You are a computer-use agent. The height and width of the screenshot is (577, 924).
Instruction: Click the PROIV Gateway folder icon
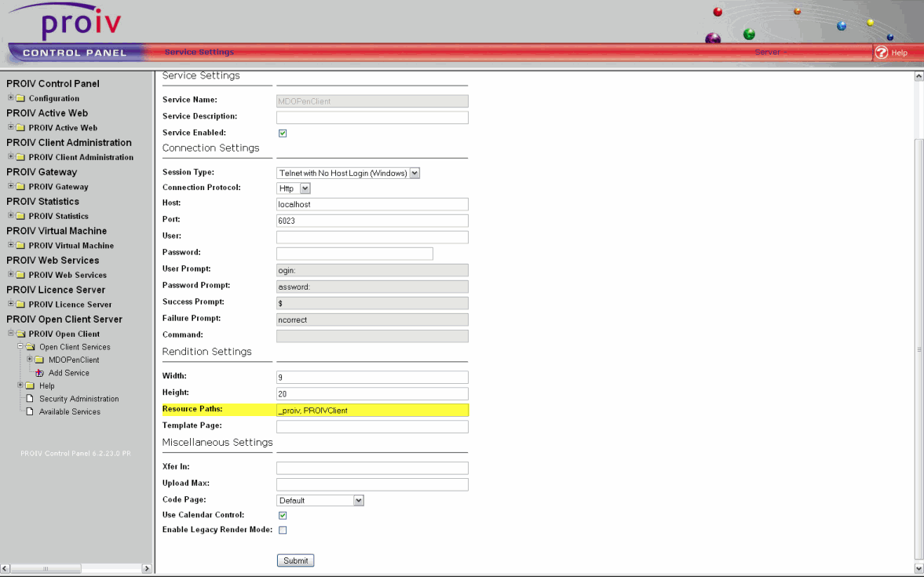point(20,187)
